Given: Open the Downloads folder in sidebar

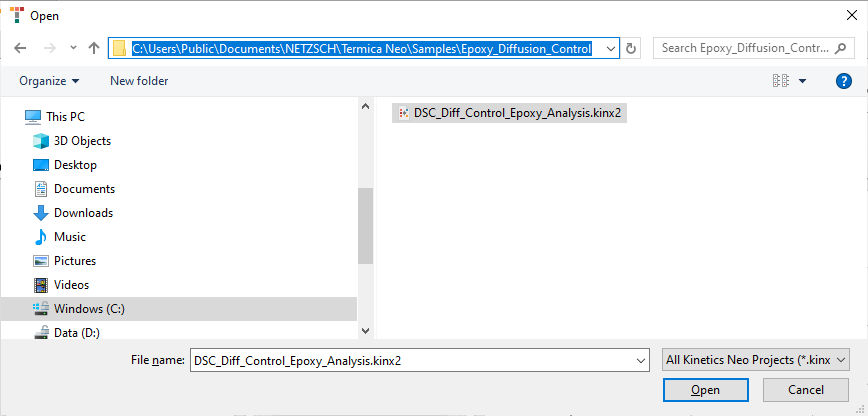Looking at the screenshot, I should coord(83,213).
